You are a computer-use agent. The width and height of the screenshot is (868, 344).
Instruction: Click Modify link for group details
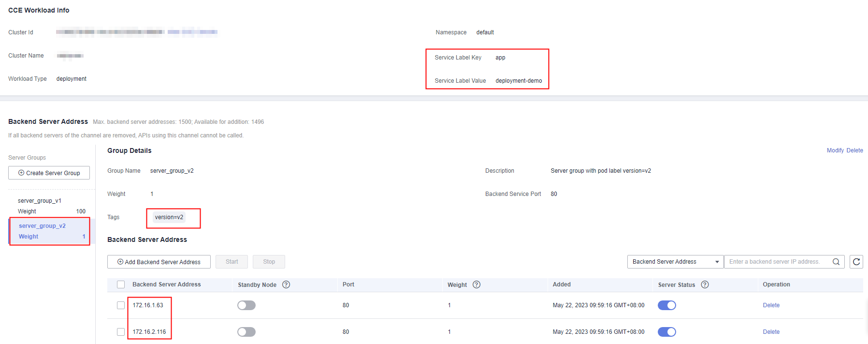[835, 150]
